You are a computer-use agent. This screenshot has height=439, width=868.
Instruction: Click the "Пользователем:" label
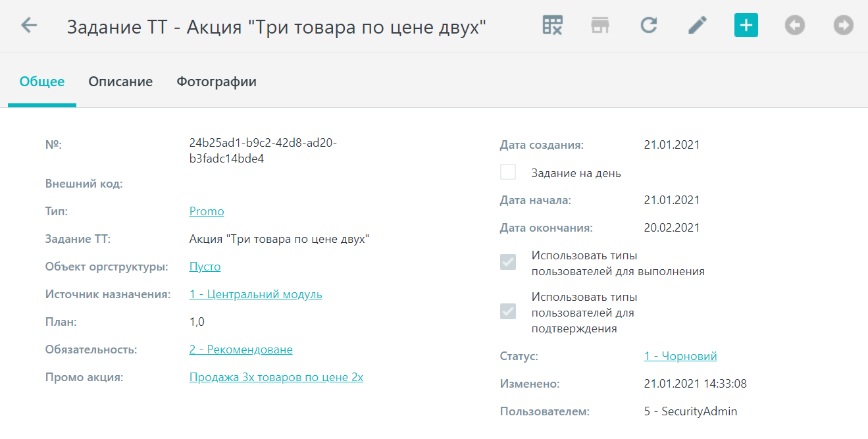click(545, 411)
